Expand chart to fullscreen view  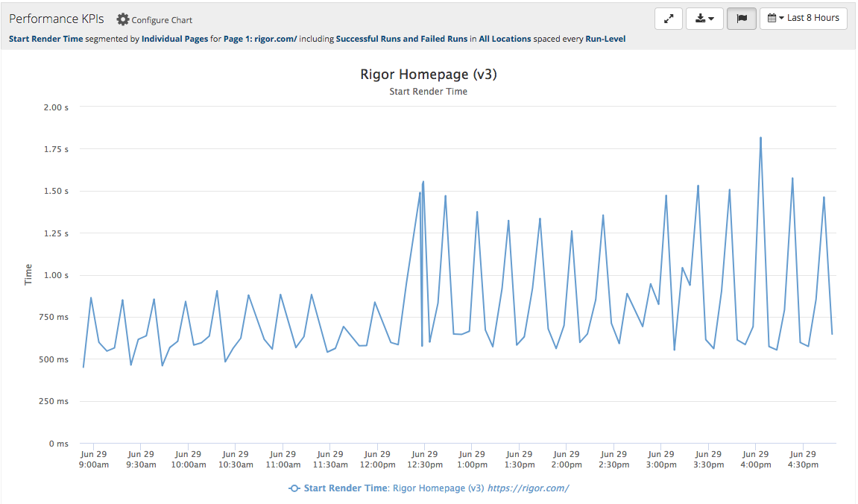coord(669,19)
